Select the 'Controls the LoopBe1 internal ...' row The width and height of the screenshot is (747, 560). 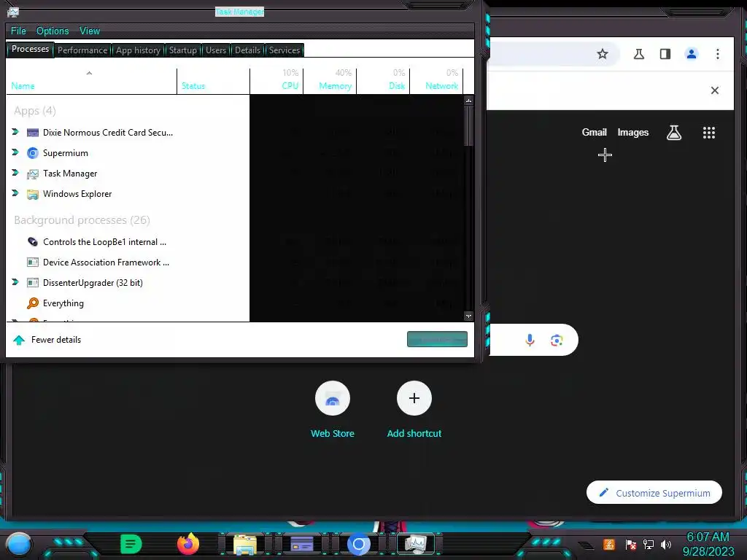(128, 242)
